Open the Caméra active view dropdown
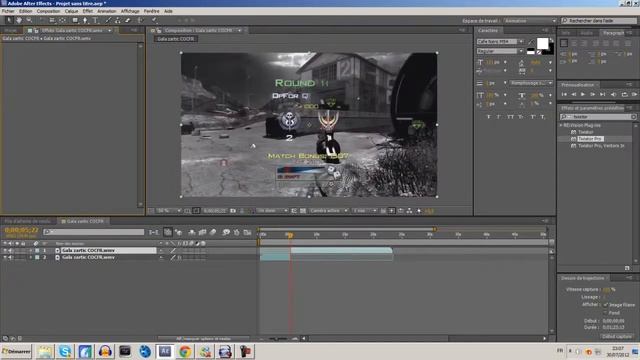The image size is (640, 360). (x=329, y=211)
